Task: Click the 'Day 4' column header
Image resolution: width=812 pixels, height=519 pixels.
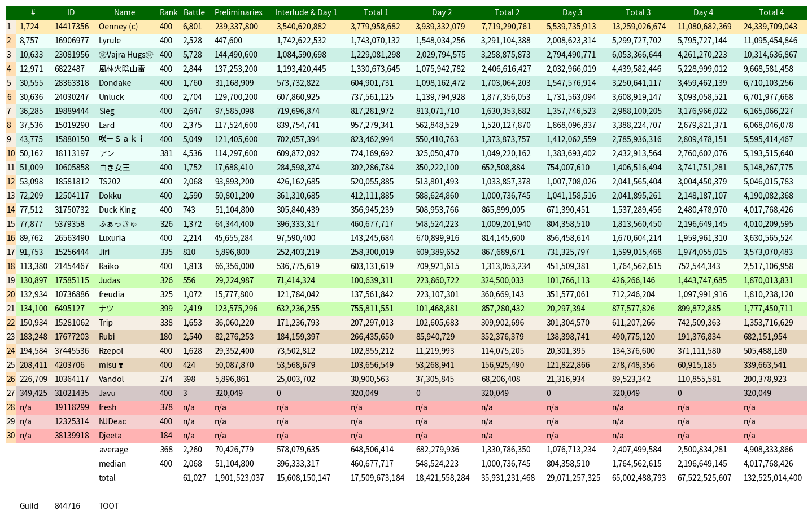Action: 703,12
